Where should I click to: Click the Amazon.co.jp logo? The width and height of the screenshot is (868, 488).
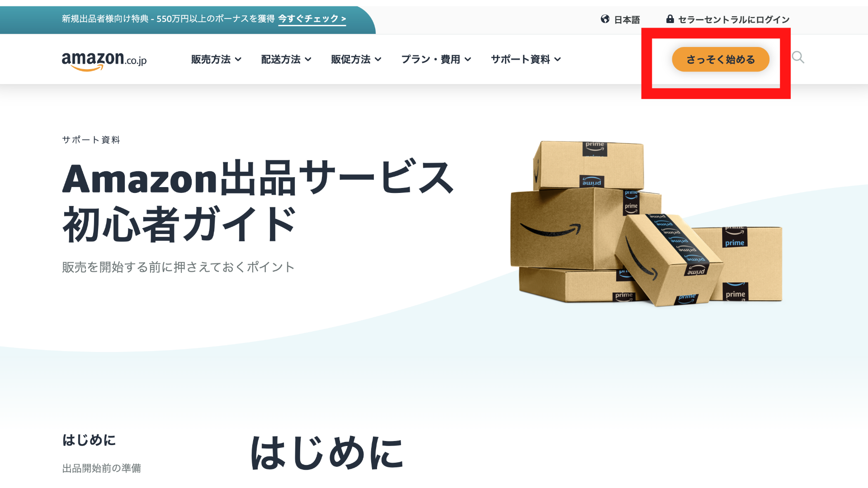pos(104,61)
